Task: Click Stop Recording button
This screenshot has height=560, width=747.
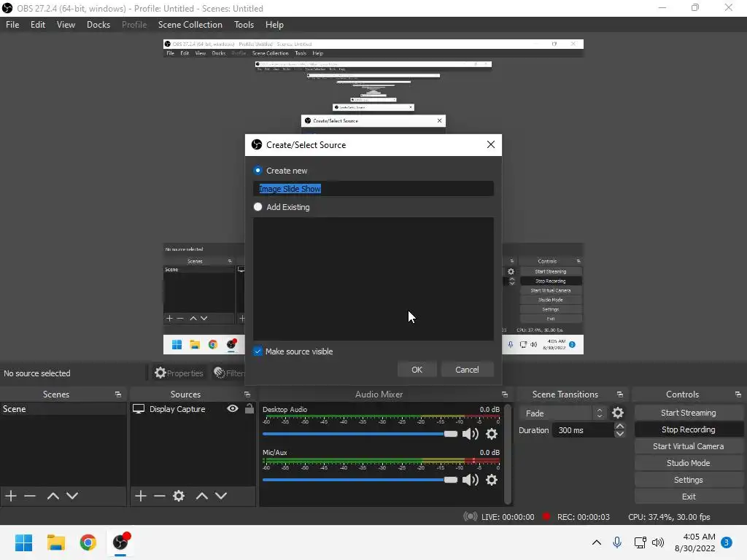Action: click(689, 429)
